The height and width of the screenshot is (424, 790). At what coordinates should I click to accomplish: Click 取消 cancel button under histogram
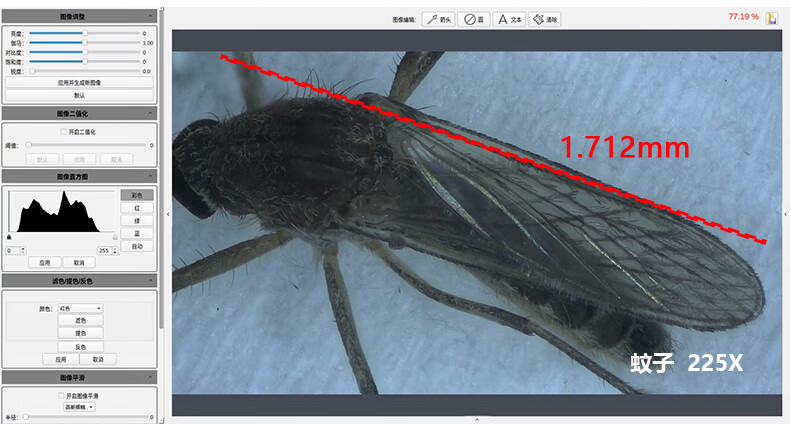tap(79, 262)
